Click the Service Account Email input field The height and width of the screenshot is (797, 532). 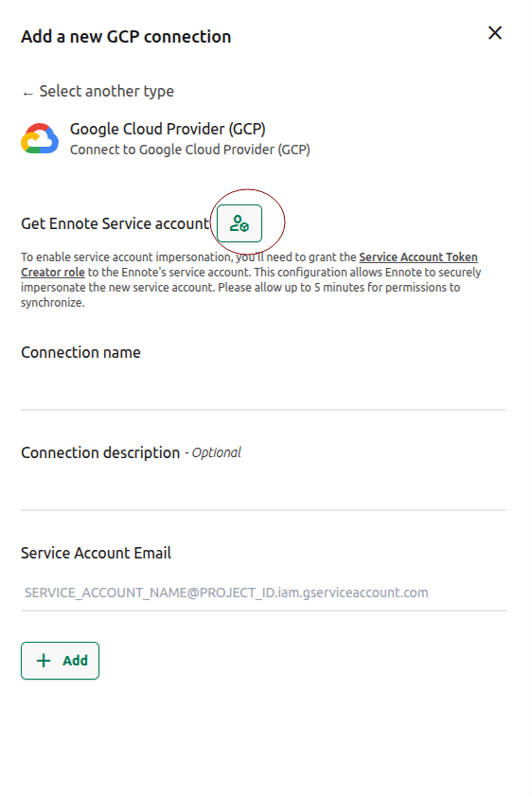263,593
